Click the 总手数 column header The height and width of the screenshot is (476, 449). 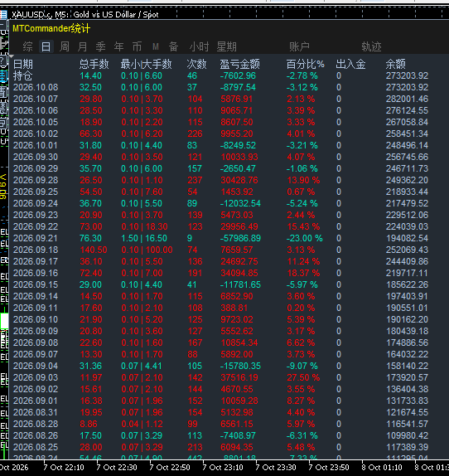94,64
